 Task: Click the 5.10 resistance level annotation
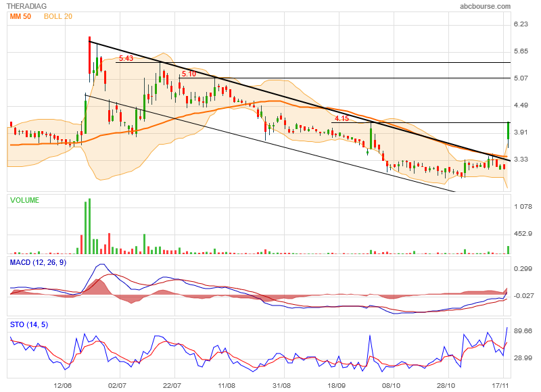click(x=188, y=74)
